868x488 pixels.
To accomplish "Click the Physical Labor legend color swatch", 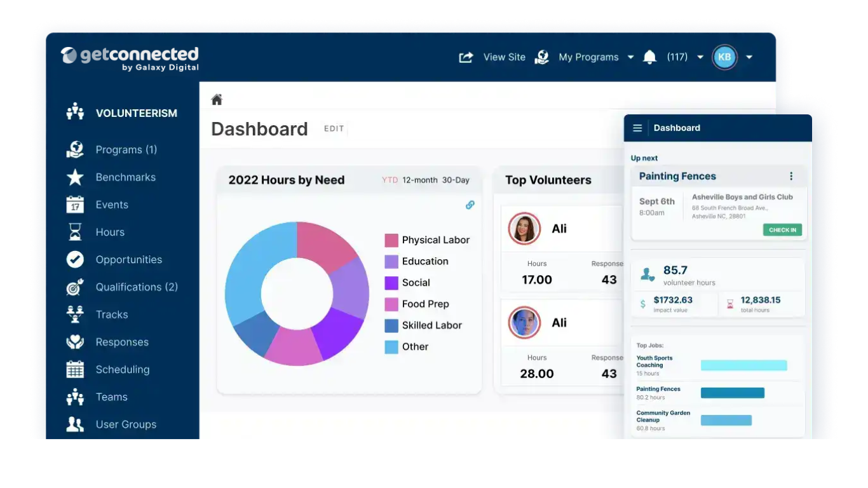I will tap(391, 240).
